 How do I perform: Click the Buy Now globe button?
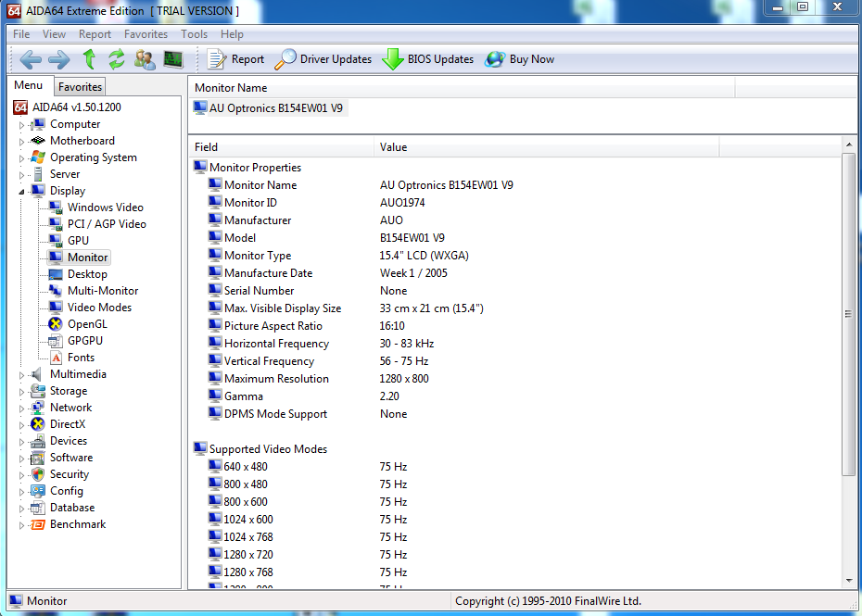pos(519,59)
